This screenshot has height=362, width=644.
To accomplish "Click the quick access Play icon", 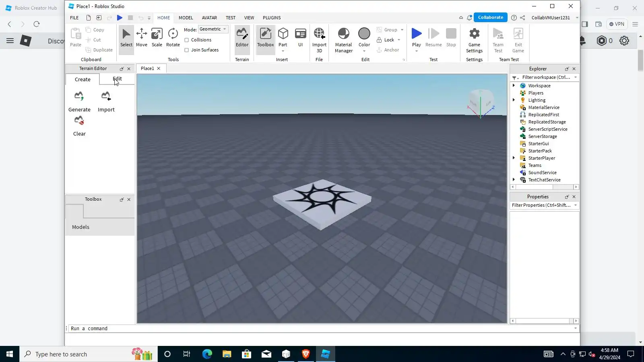I will (120, 18).
